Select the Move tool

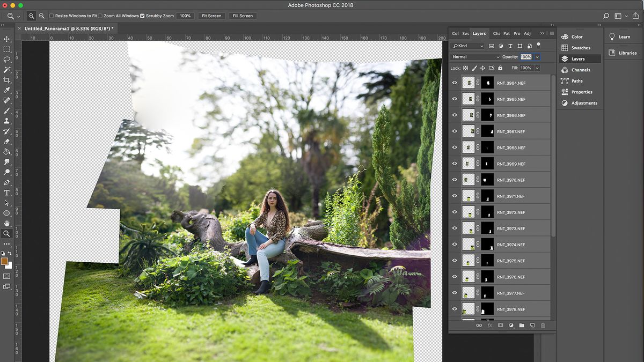coord(7,39)
